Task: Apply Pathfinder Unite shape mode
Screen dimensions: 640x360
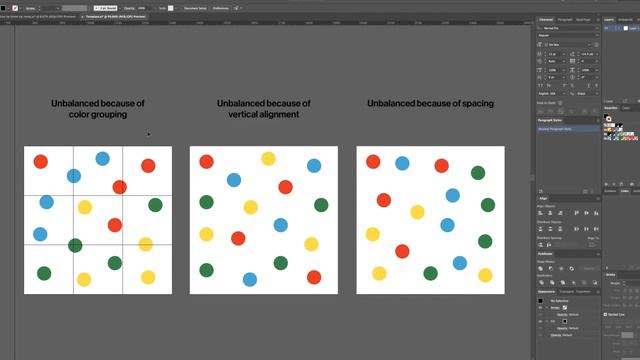Action: click(x=540, y=269)
